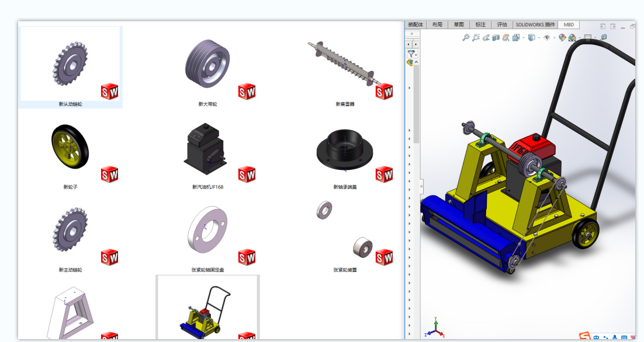Screen dimensions: 644x342
Task: Click Zoom to Fit magnifier icon
Action: point(465,38)
